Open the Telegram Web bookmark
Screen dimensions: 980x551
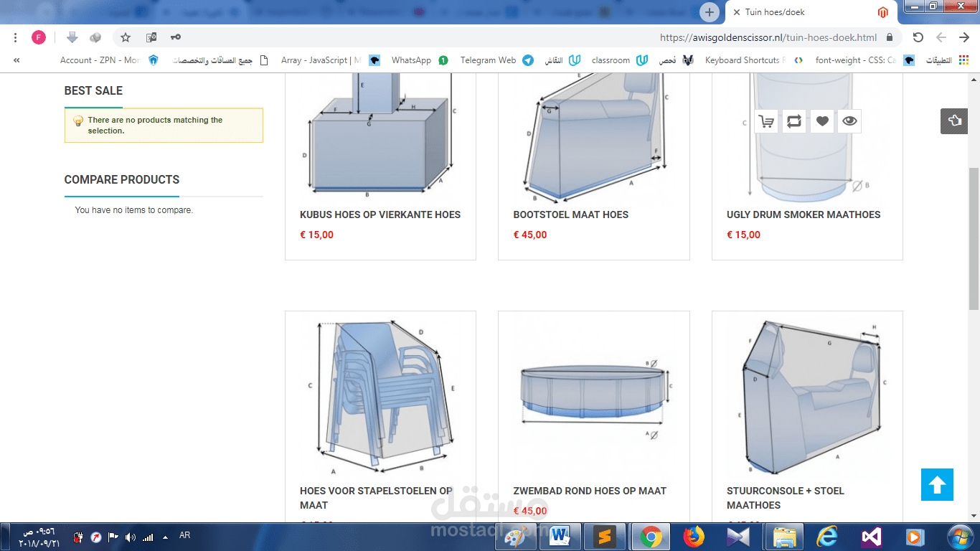pos(496,60)
